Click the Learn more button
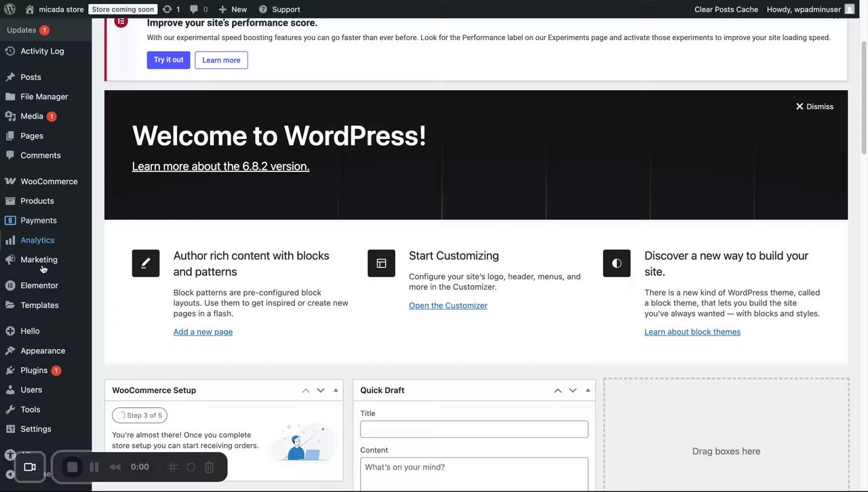Viewport: 868px width, 492px height. point(221,60)
